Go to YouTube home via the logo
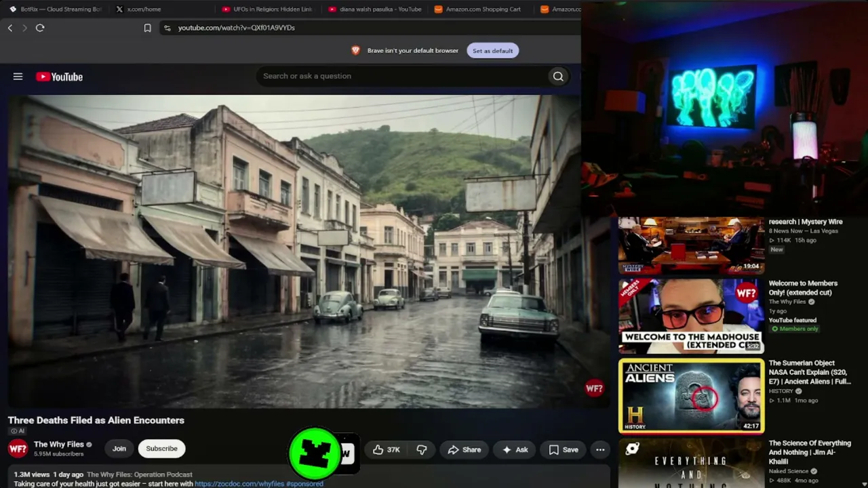Viewport: 868px width, 488px height. (59, 77)
